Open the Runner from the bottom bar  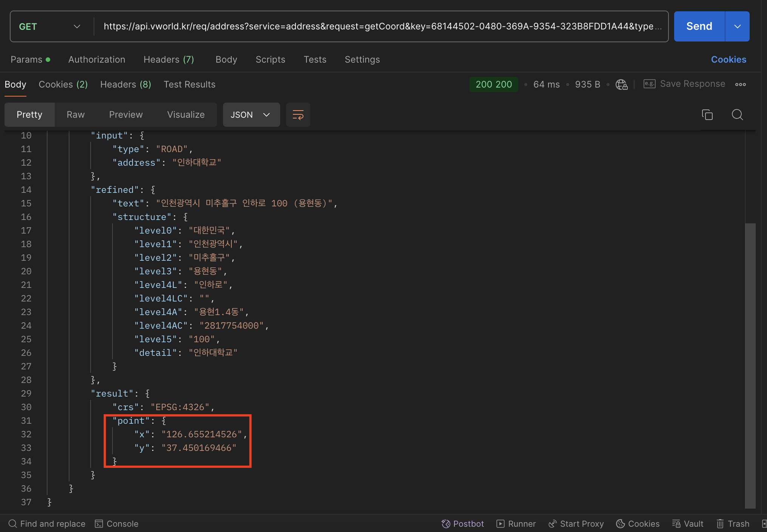516,524
